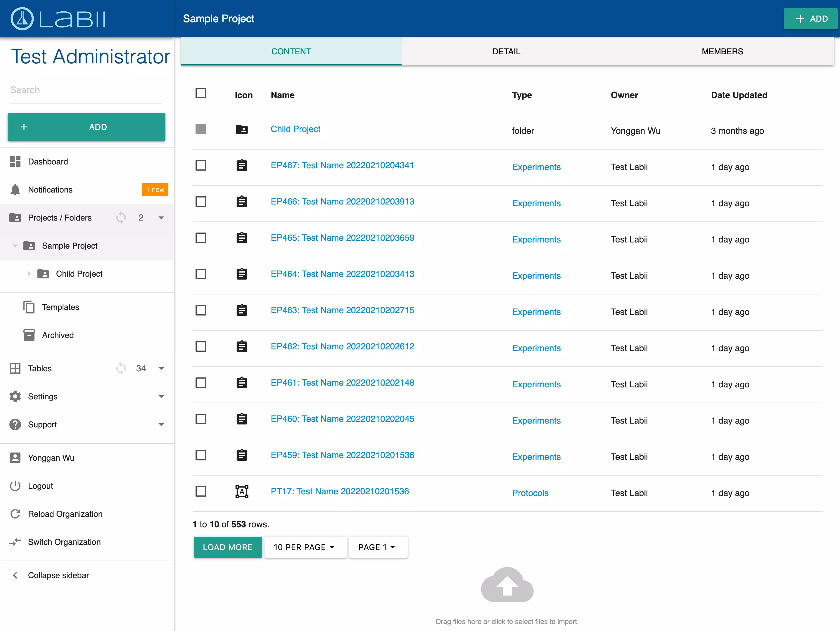The image size is (840, 631).
Task: Click the Labii logo in the header
Action: tap(57, 18)
